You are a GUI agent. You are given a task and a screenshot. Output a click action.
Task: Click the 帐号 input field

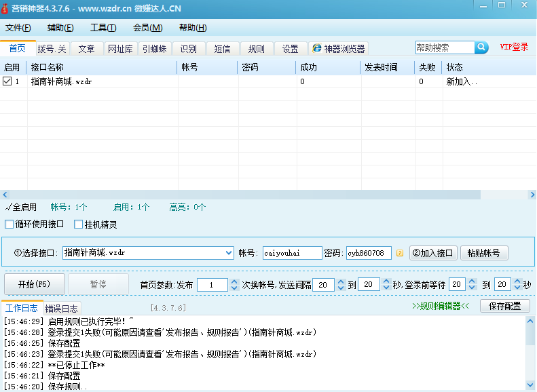(292, 253)
